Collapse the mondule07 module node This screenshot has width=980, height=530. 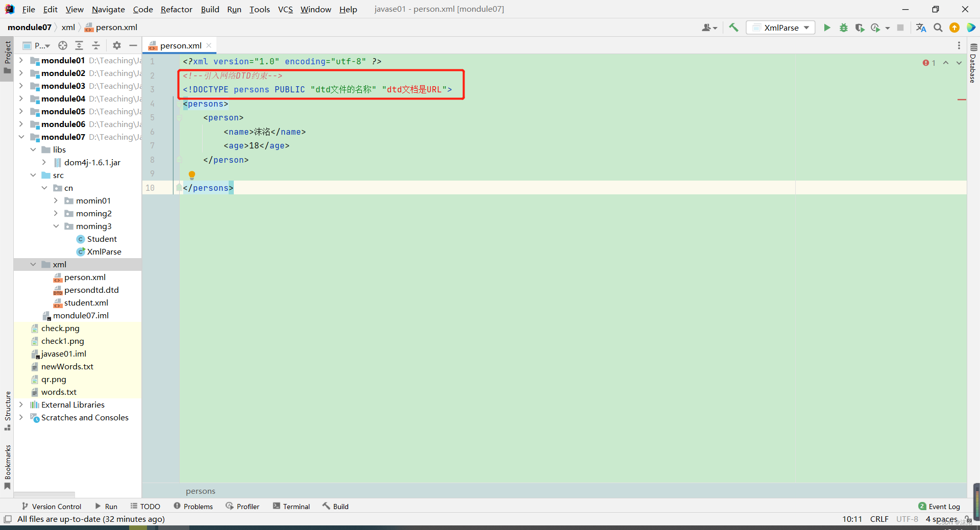(21, 137)
